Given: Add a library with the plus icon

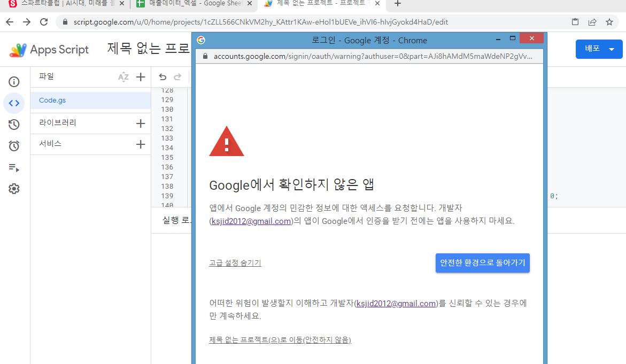Looking at the screenshot, I should click(141, 123).
